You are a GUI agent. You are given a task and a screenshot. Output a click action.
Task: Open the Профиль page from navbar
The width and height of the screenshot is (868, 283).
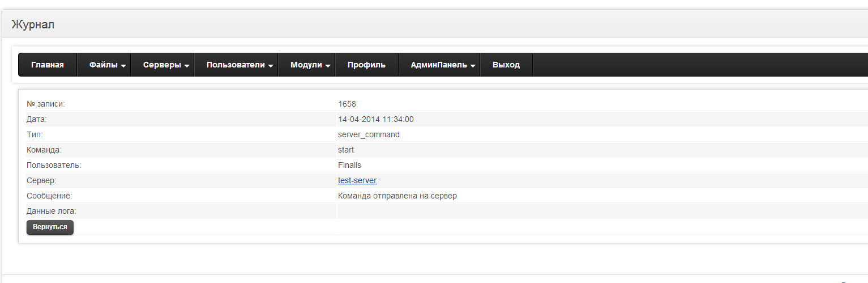[x=366, y=65]
